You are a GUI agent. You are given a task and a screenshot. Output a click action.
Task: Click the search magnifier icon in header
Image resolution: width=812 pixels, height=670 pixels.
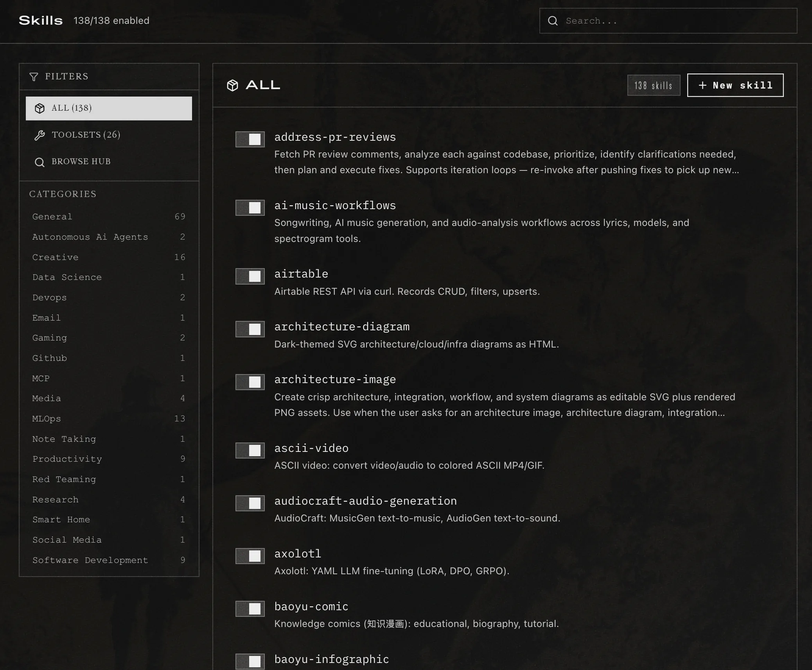click(x=553, y=21)
